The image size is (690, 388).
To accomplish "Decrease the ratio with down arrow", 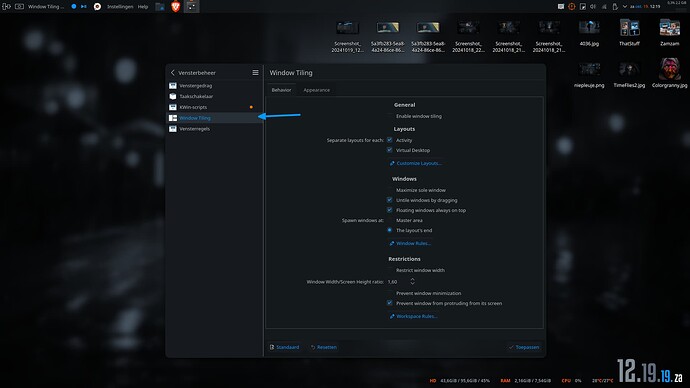I will tap(412, 284).
